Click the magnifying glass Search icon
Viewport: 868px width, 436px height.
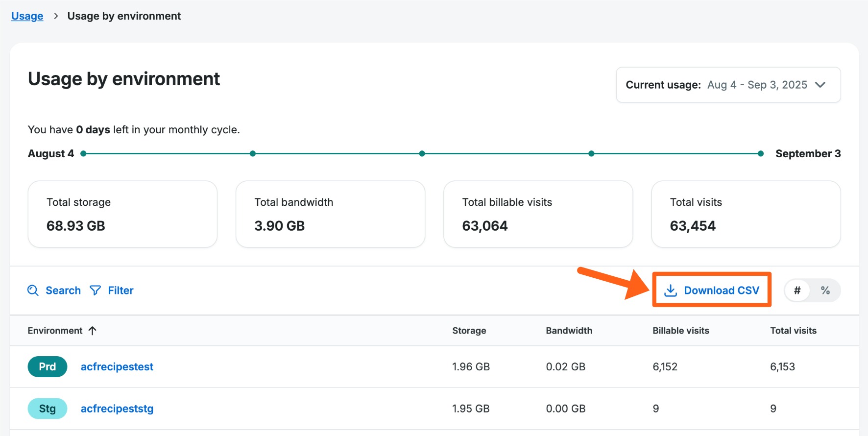pos(33,291)
